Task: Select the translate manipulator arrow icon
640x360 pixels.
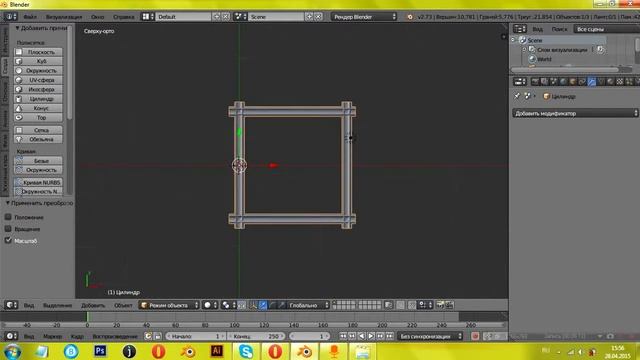Action: click(x=263, y=305)
